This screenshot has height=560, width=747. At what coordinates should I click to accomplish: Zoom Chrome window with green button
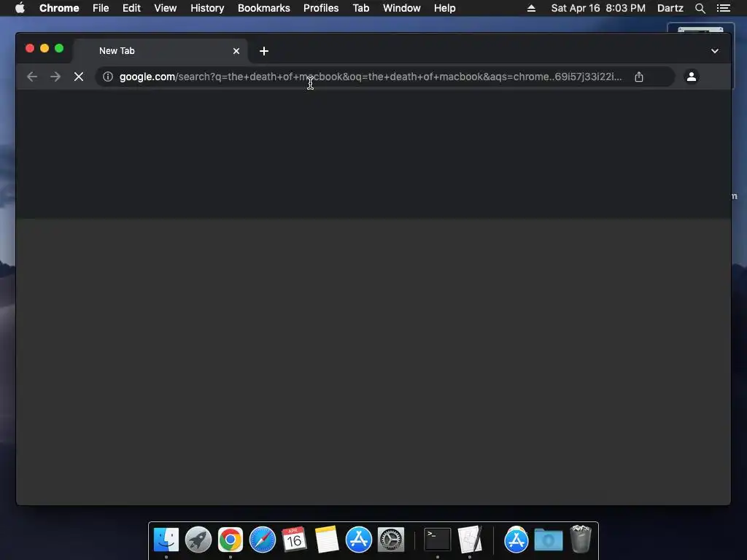[x=59, y=48]
